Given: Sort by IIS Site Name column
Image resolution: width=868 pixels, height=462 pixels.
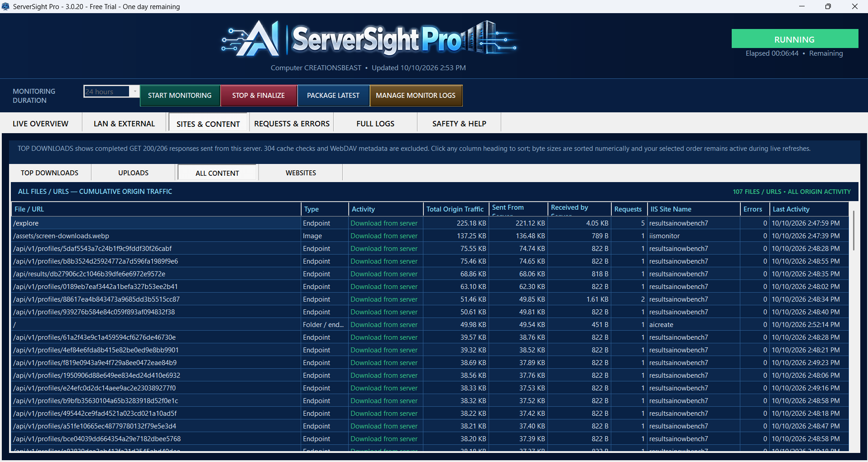Looking at the screenshot, I should pyautogui.click(x=694, y=209).
